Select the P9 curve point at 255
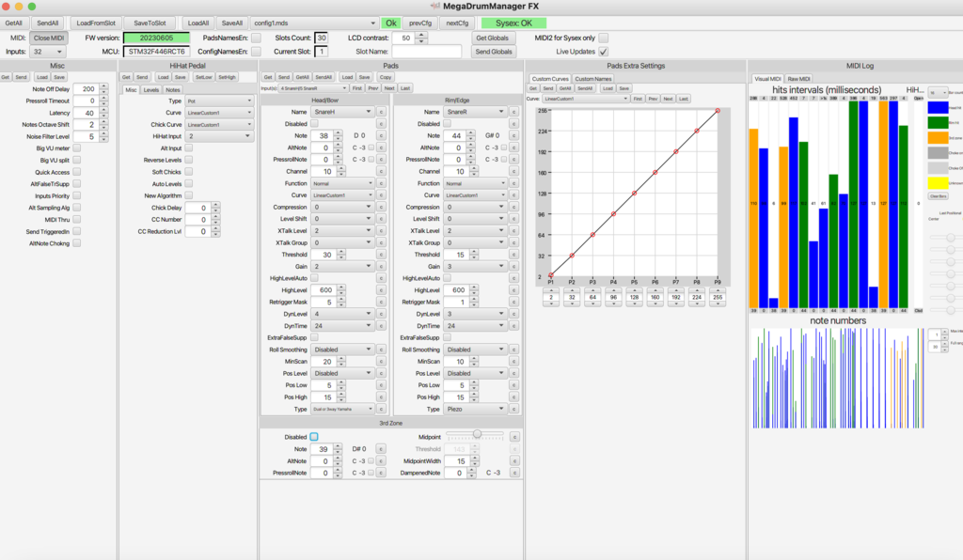 pos(718,111)
